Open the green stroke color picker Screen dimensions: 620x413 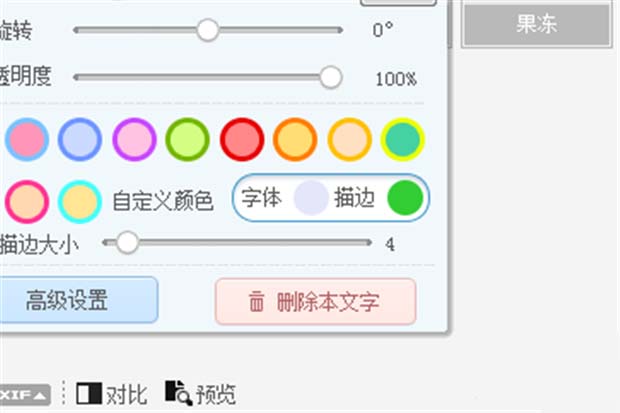click(x=404, y=198)
